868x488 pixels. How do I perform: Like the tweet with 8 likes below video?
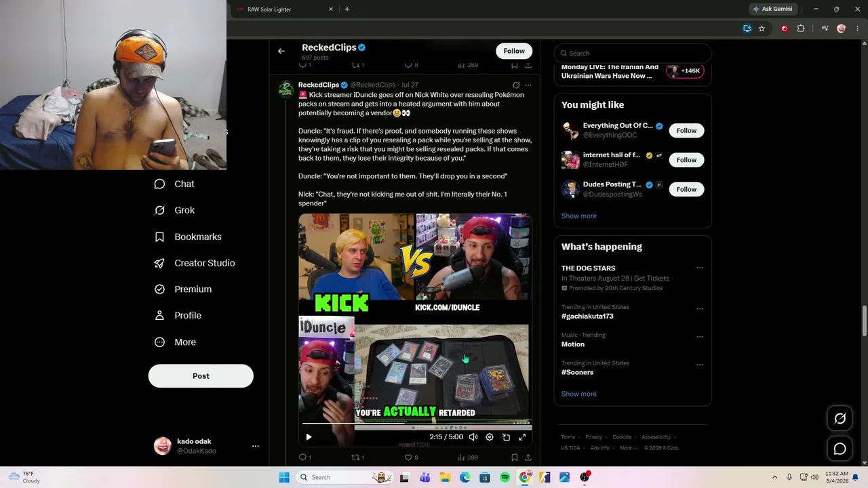point(411,457)
